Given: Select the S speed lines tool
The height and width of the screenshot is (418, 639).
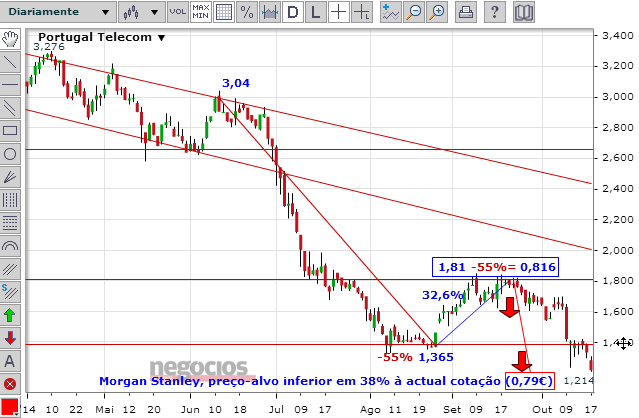Looking at the screenshot, I should click(10, 292).
